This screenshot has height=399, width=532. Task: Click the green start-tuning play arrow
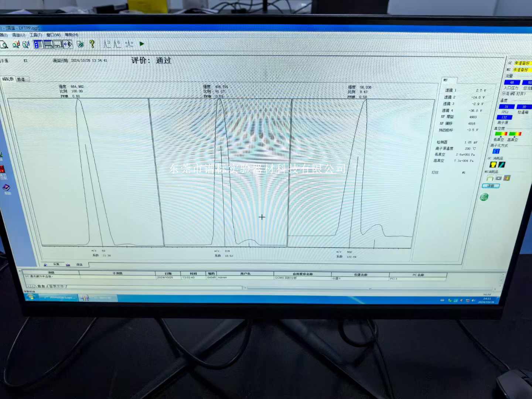point(142,44)
